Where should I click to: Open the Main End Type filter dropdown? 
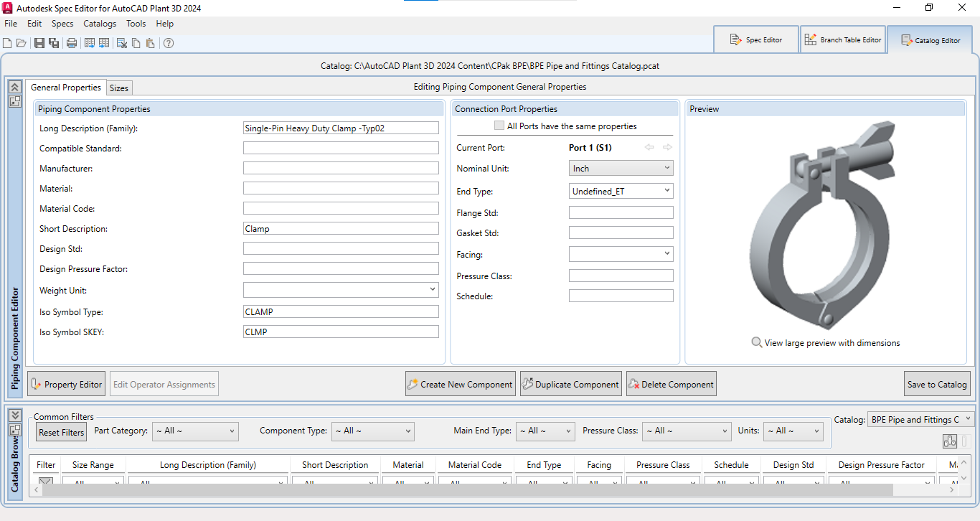tap(546, 431)
